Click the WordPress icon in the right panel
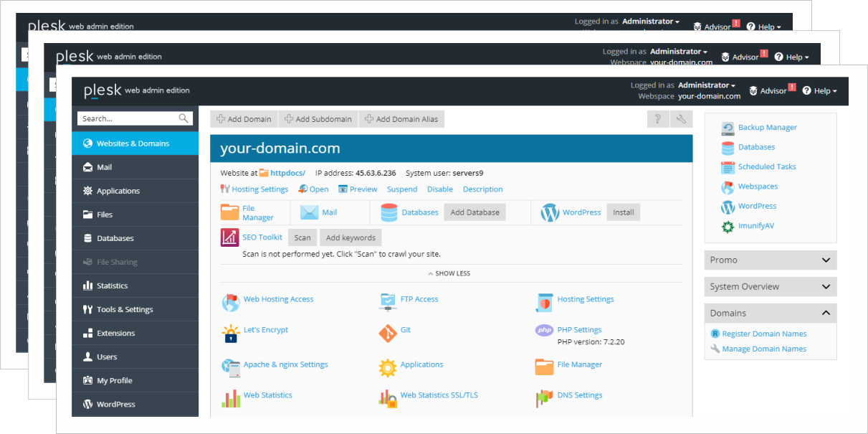 click(728, 207)
